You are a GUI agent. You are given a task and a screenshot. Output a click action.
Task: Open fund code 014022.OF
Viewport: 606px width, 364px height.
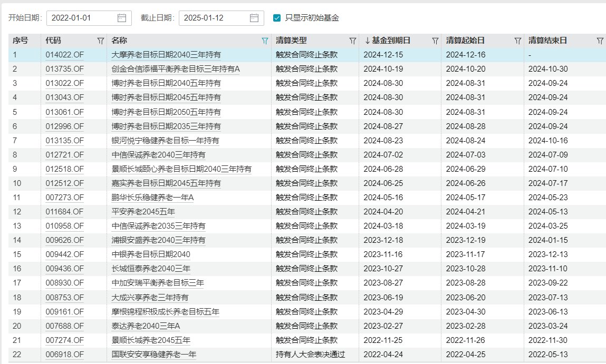click(64, 55)
